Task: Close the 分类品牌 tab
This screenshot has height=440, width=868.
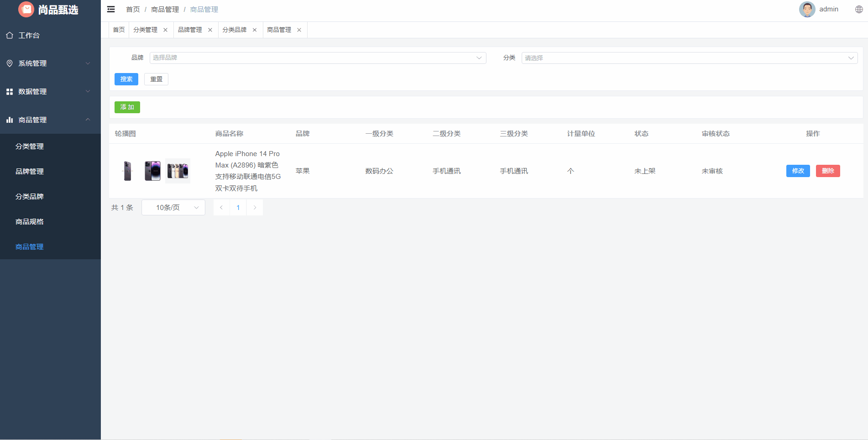Action: point(255,30)
